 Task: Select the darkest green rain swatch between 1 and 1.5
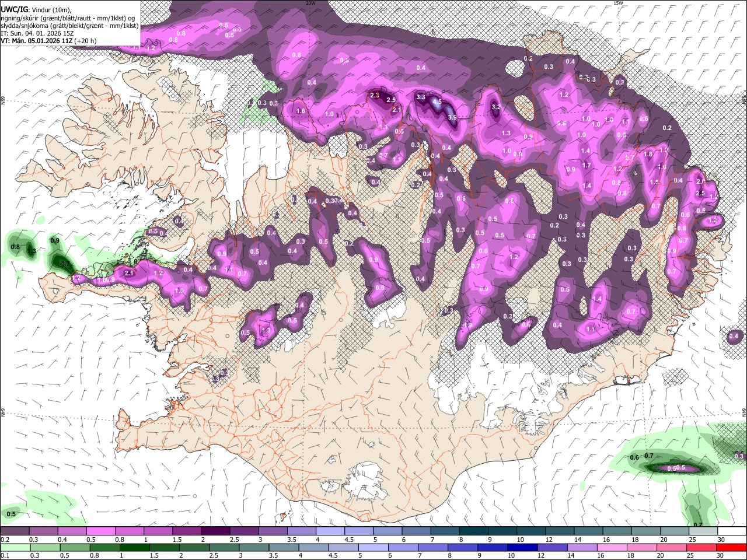[135, 547]
